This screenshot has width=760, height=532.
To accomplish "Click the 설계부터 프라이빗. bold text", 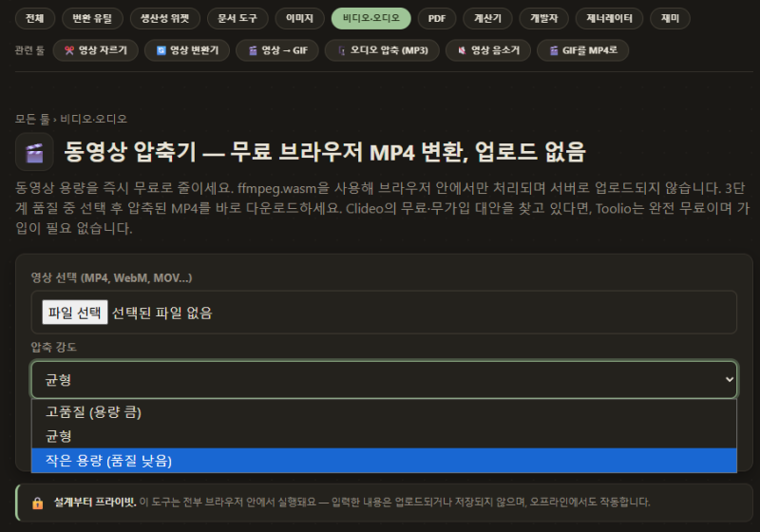I will [95, 502].
